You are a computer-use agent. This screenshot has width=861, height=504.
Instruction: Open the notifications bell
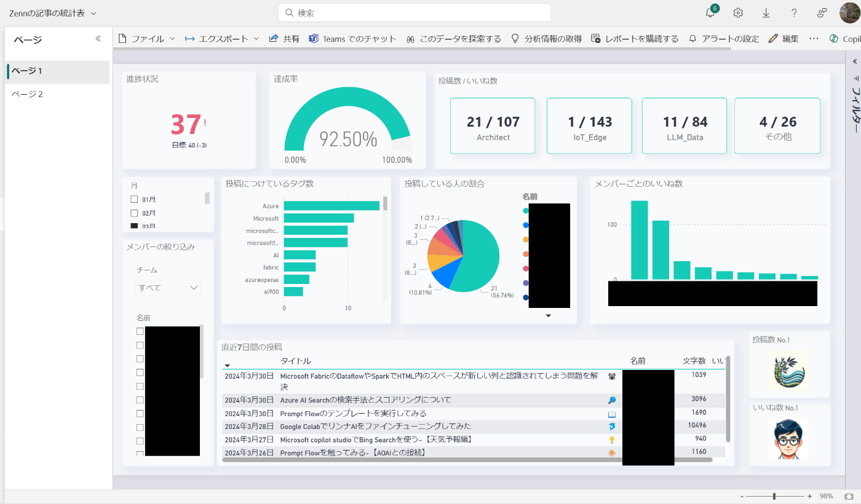[x=710, y=13]
